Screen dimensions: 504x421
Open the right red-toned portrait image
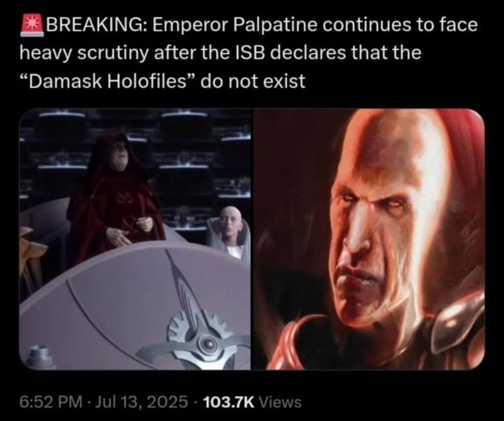tap(369, 240)
